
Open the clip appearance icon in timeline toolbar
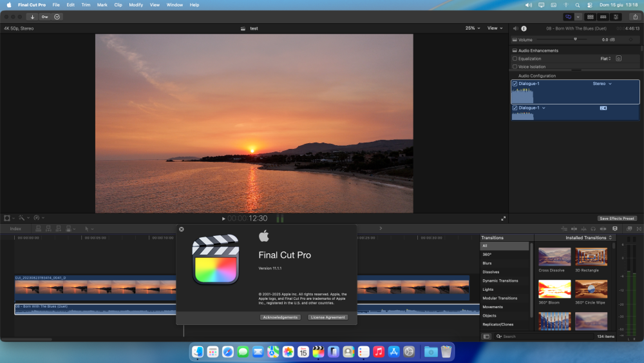(615, 229)
